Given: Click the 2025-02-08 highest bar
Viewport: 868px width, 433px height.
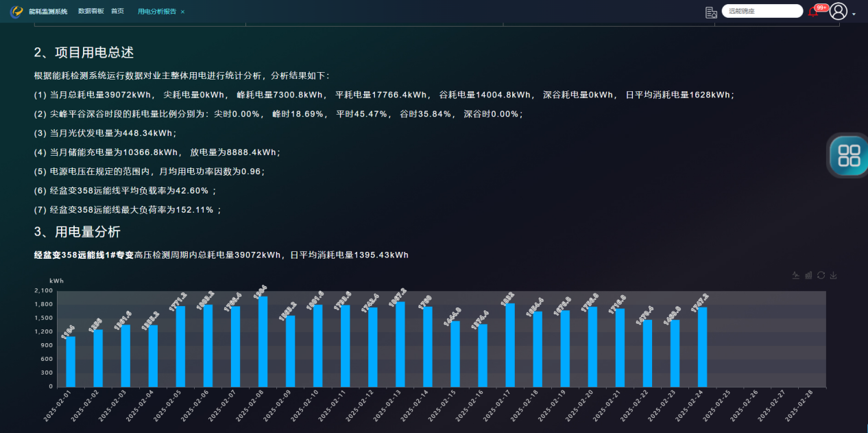Looking at the screenshot, I should tap(263, 342).
